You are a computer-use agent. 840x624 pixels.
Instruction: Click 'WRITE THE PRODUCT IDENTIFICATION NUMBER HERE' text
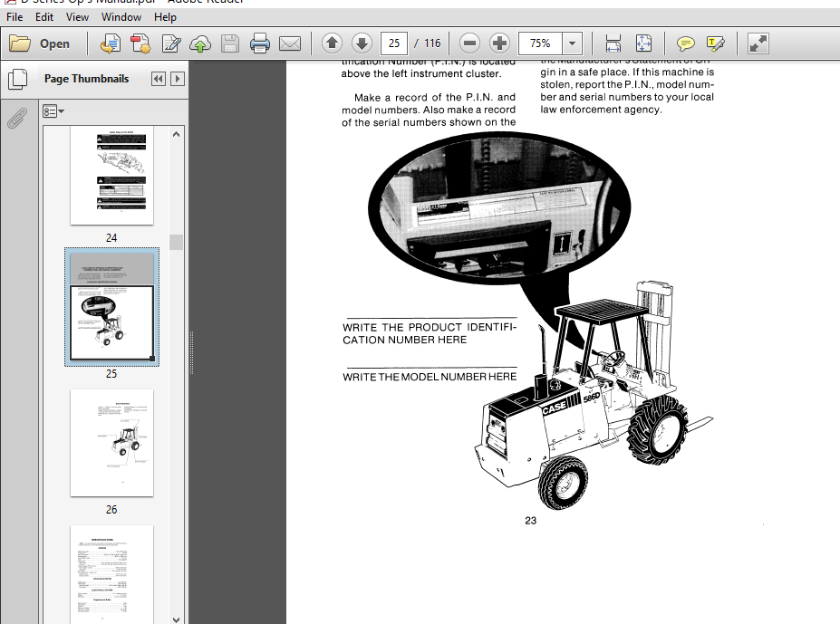point(430,333)
